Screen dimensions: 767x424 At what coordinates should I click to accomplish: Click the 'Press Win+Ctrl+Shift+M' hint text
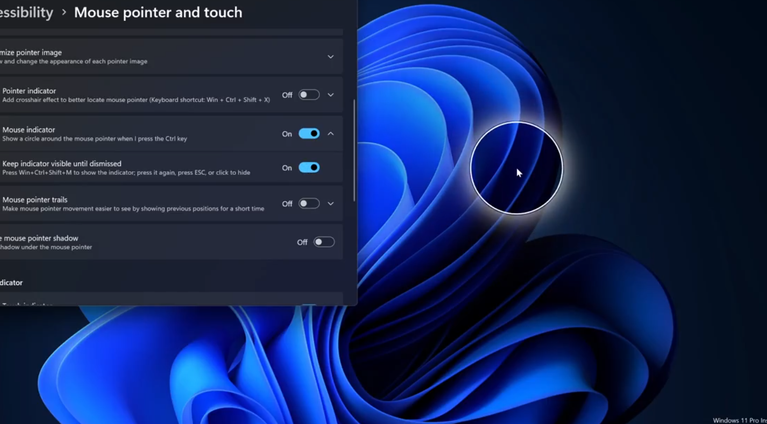coord(126,173)
